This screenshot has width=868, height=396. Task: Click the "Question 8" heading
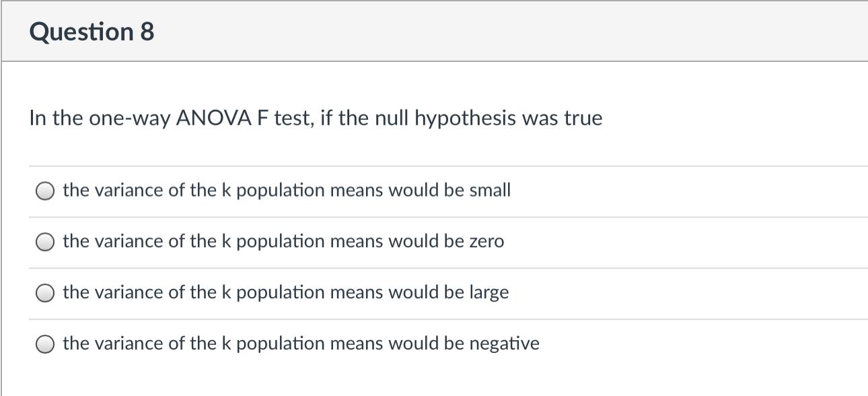[x=92, y=32]
